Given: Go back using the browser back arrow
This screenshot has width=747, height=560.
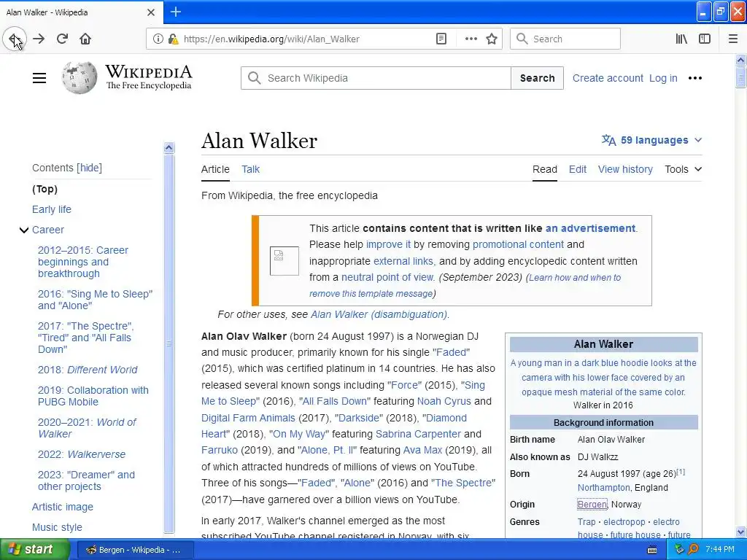Looking at the screenshot, I should [15, 39].
